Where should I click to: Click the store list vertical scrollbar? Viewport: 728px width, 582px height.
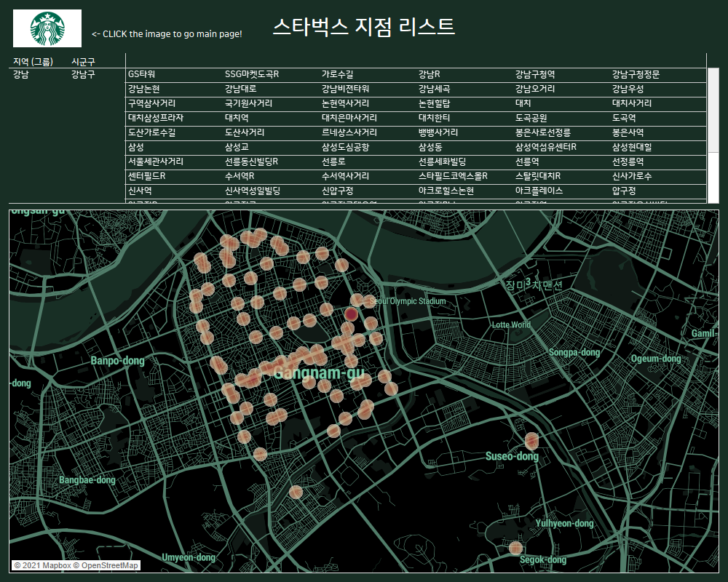(x=713, y=109)
